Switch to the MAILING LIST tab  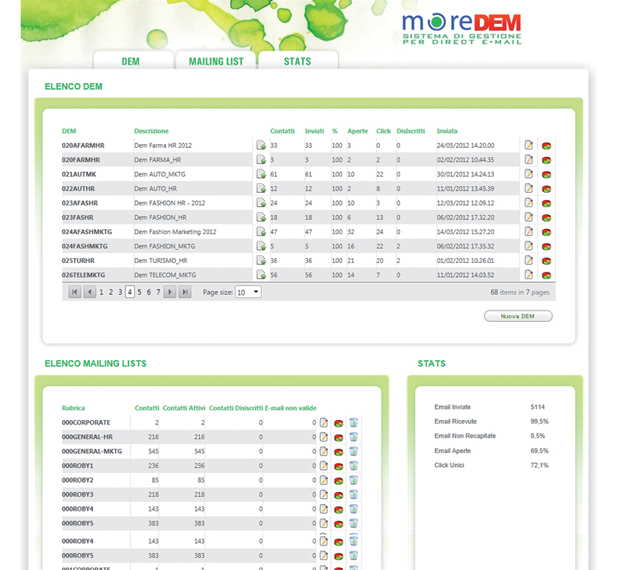216,61
